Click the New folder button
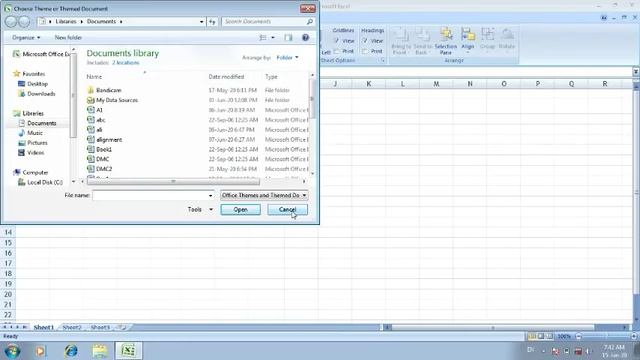Screen dimensions: 640x360 point(68,38)
